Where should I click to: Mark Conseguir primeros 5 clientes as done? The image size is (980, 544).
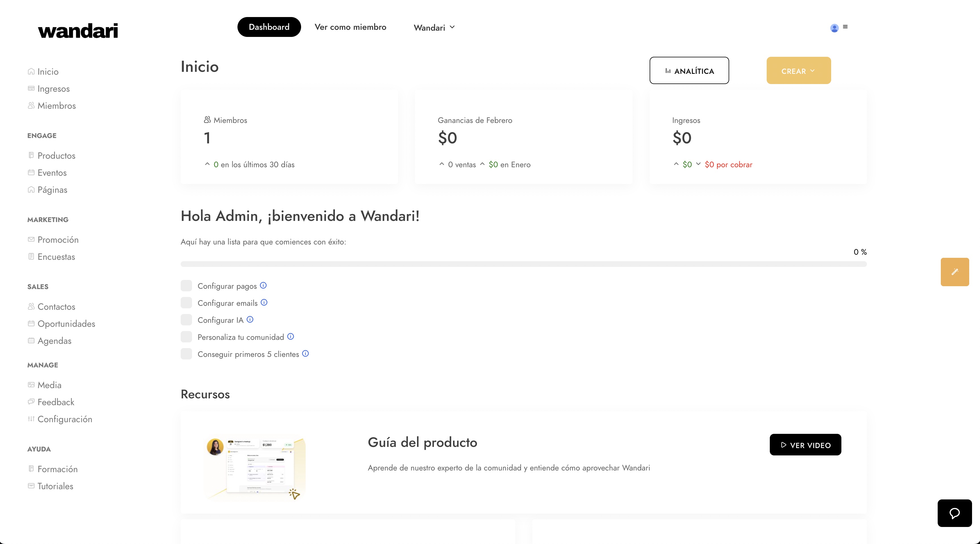coord(186,354)
